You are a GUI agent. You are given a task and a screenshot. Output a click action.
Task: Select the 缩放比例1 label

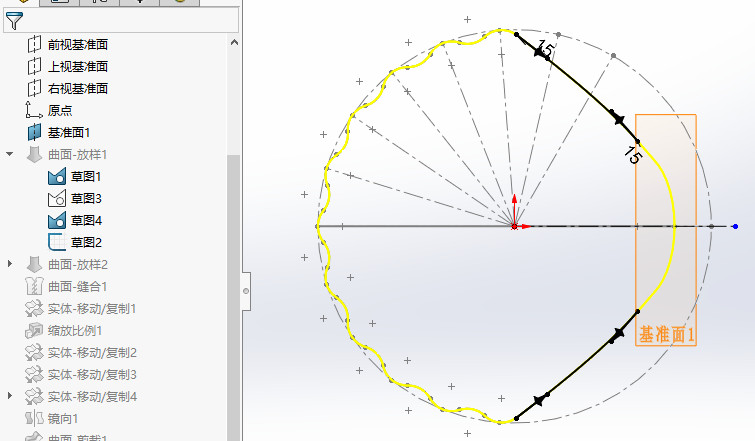[75, 331]
